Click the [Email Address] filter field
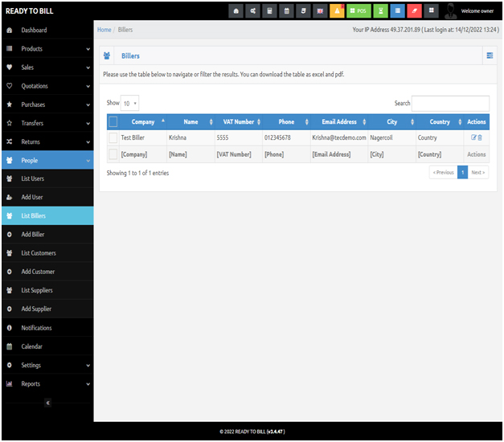This screenshot has width=504, height=442. (x=339, y=154)
